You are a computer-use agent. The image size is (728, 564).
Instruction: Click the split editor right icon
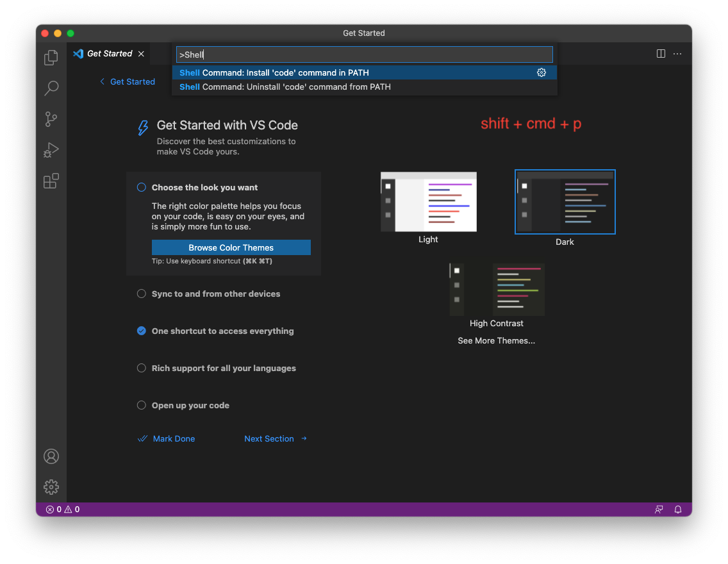coord(661,54)
